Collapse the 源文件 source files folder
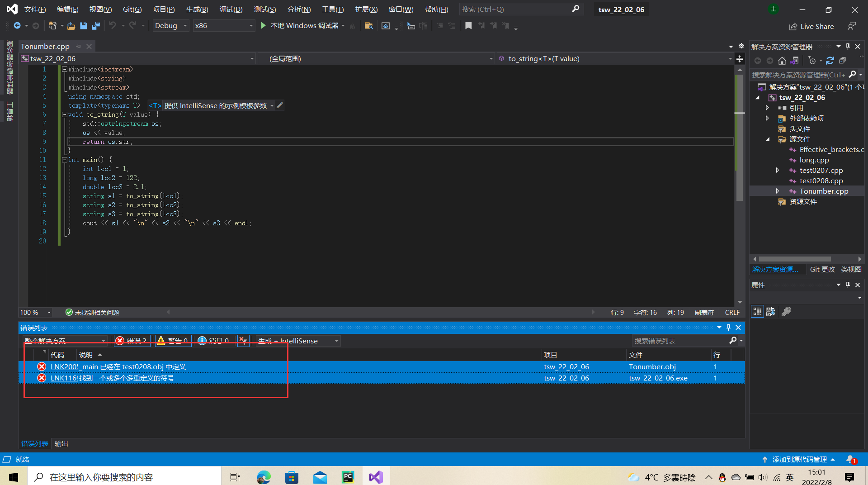868x485 pixels. pyautogui.click(x=767, y=139)
